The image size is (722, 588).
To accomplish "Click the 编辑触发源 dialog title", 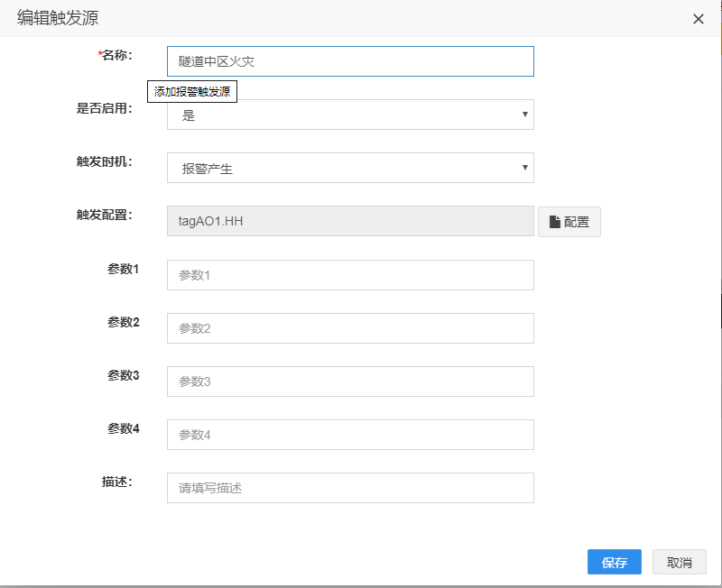I will pyautogui.click(x=58, y=18).
